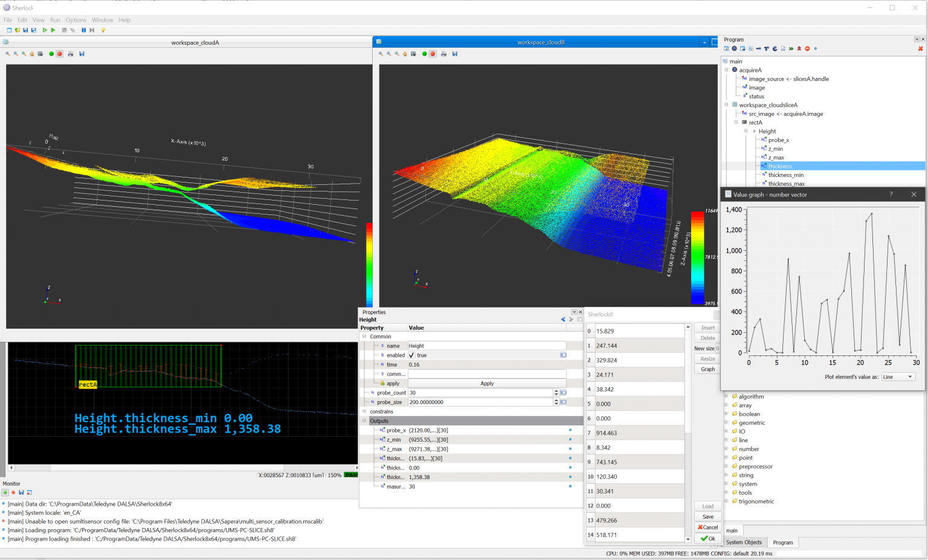Click the zoom-in icon in workspace_cloudB toolbar
Viewport: 928px width, 560px height.
pyautogui.click(x=397, y=54)
